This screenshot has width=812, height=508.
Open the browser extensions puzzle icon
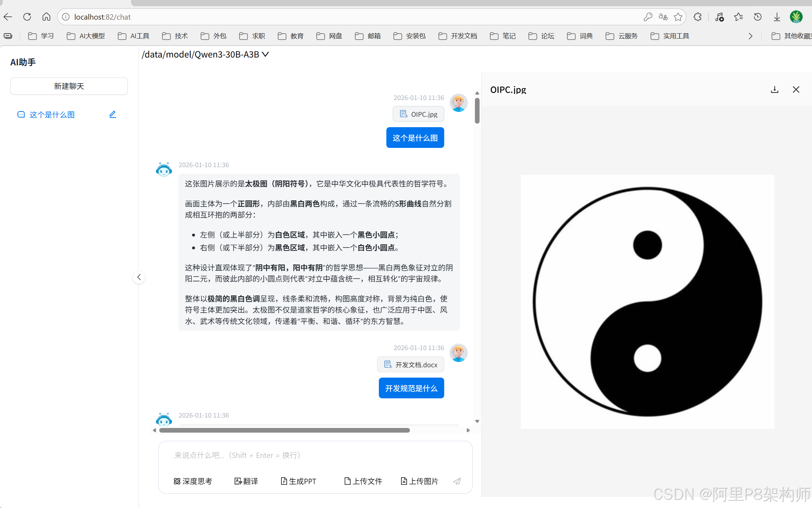click(697, 17)
